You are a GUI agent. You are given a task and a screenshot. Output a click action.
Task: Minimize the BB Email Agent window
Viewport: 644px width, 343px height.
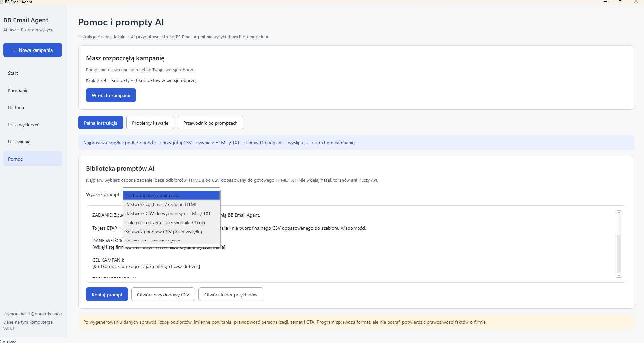(x=605, y=2)
